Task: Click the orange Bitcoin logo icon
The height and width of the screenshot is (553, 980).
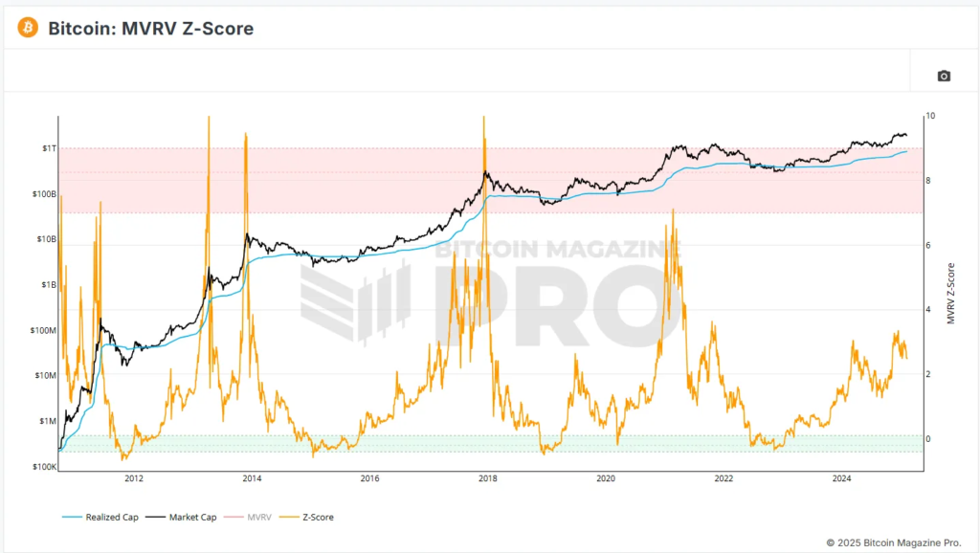Action: click(x=28, y=28)
